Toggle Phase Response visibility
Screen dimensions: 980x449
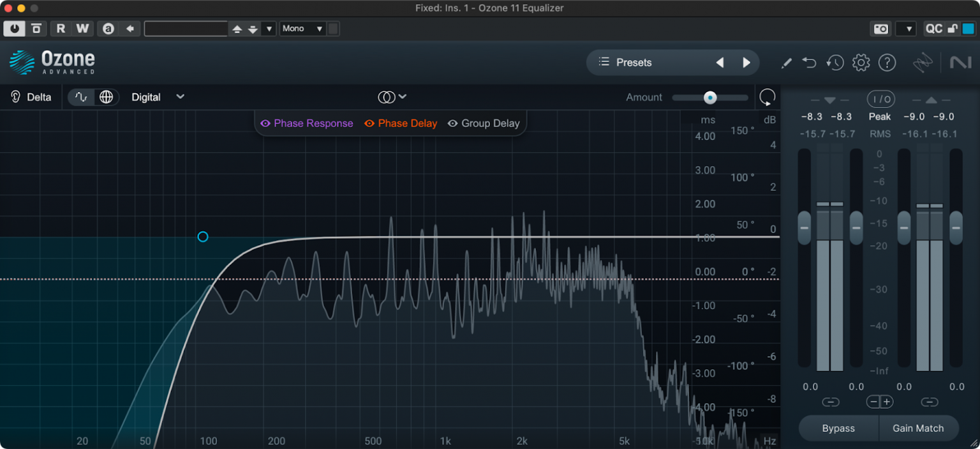(x=306, y=123)
